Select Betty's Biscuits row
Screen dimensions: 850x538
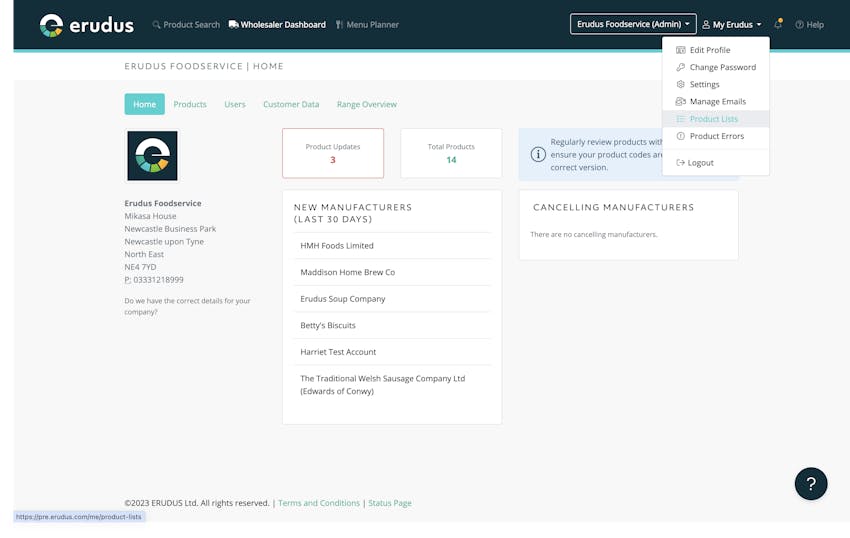pos(392,325)
